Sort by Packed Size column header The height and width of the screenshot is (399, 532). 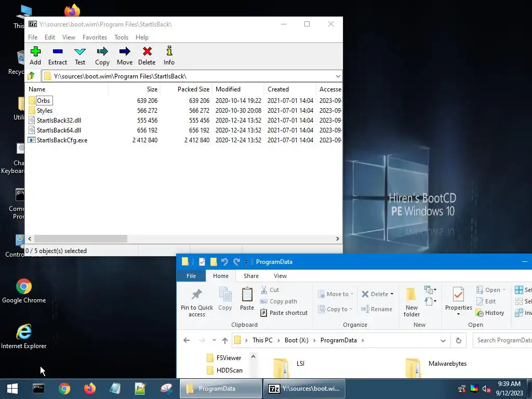(x=186, y=89)
